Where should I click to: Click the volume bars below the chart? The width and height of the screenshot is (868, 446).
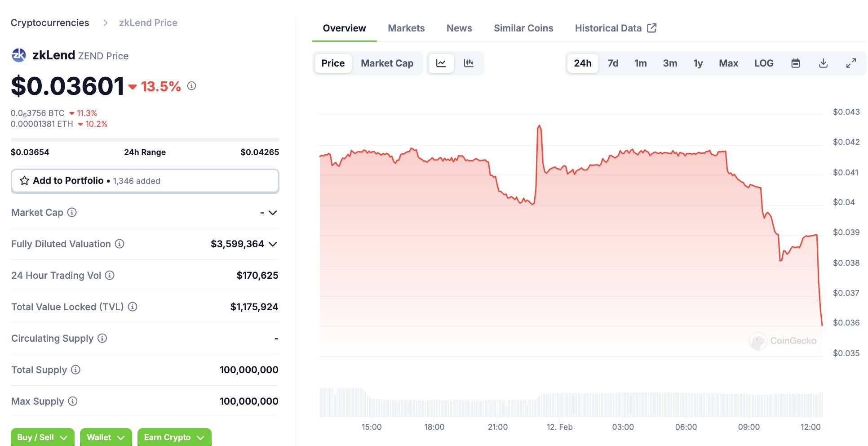(571, 403)
